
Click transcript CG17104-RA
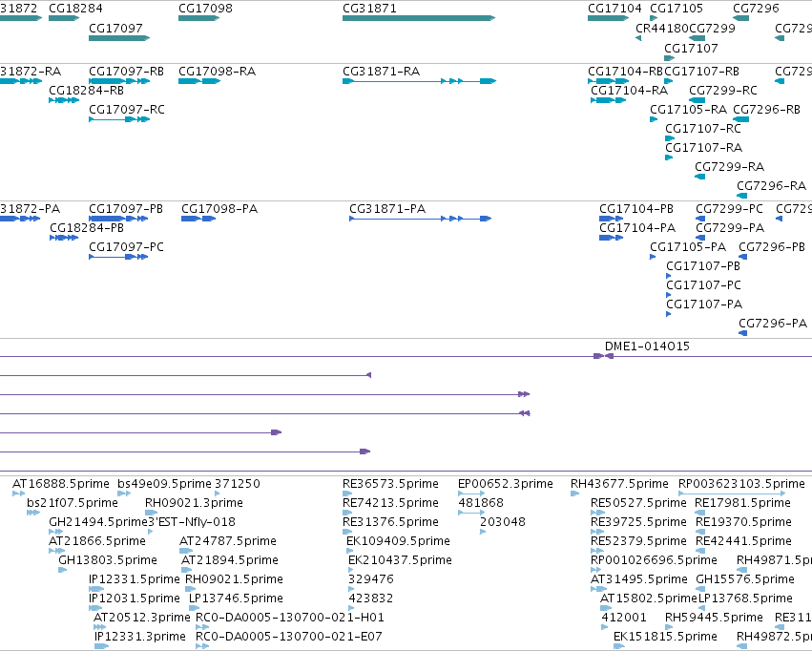pos(608,100)
